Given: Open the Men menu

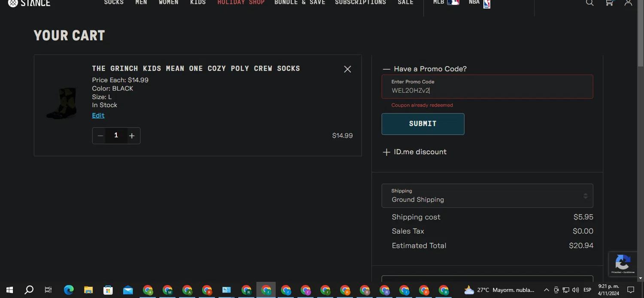Looking at the screenshot, I should pyautogui.click(x=141, y=3).
